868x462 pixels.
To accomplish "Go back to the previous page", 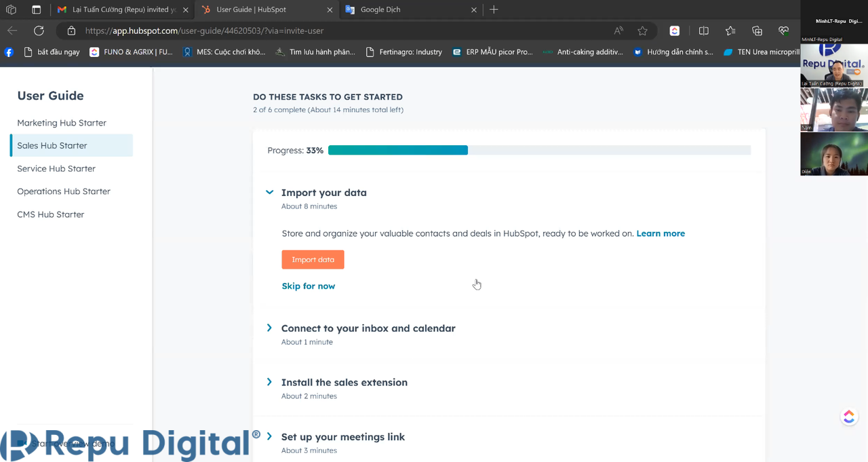I will click(x=12, y=31).
